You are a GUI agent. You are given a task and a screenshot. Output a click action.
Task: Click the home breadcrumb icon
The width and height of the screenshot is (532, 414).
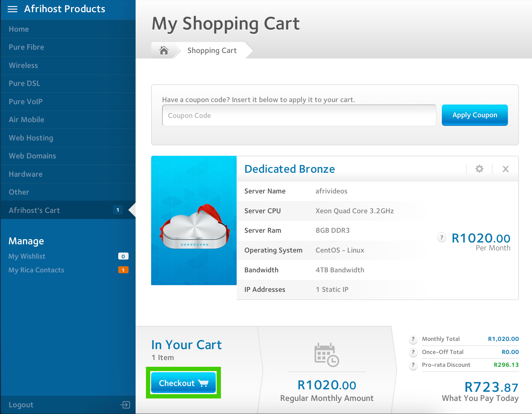164,50
